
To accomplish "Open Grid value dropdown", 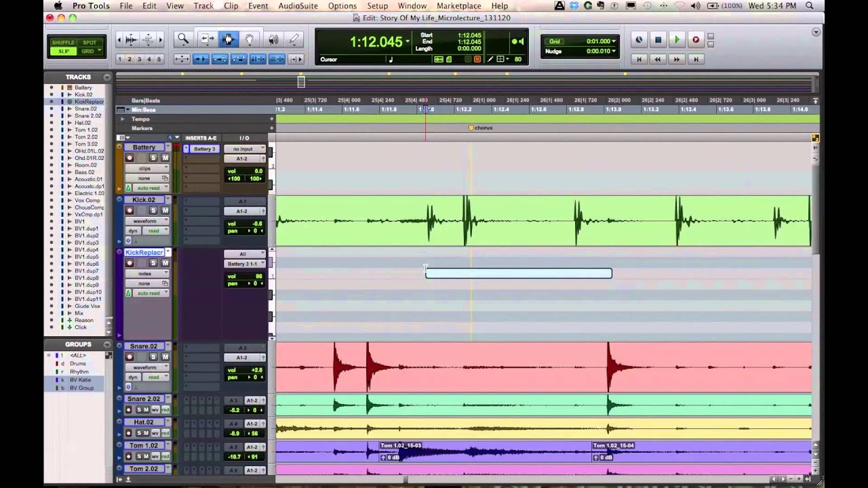I will (x=614, y=41).
